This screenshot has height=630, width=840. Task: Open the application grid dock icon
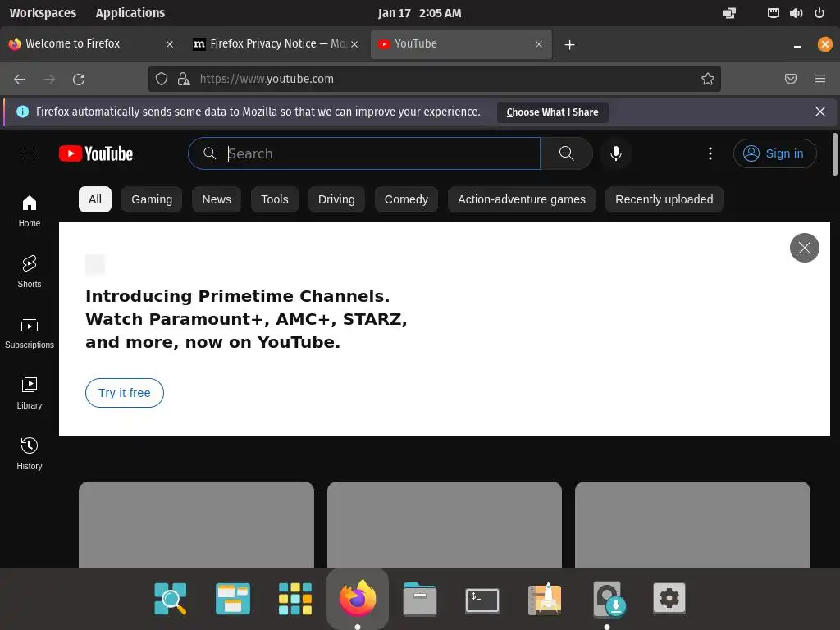[x=295, y=598]
